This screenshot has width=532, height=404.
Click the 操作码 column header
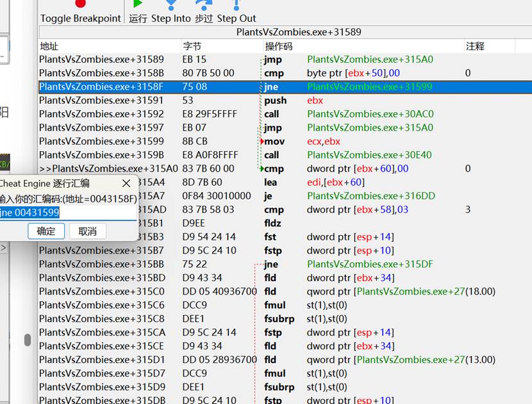tap(363, 46)
